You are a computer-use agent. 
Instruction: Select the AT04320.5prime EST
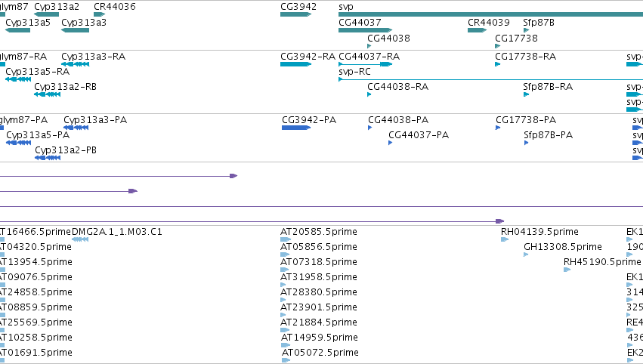(x=2, y=254)
